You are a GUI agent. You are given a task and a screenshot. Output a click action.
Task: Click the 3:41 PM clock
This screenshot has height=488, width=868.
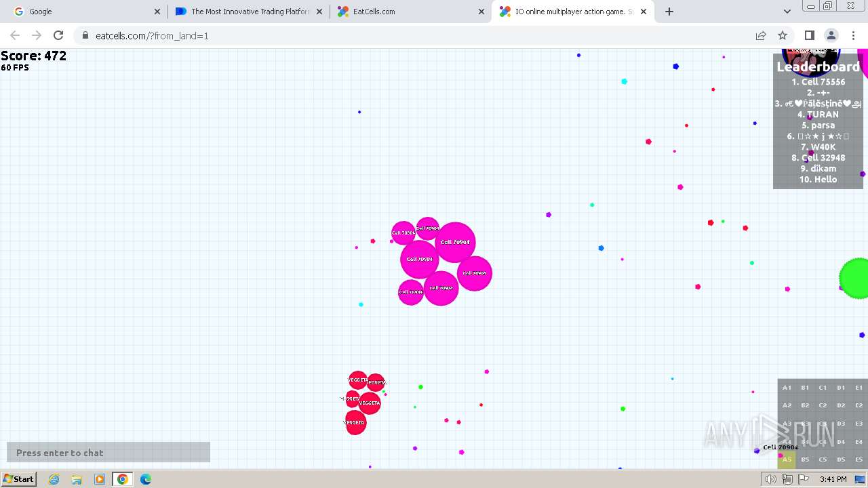(x=833, y=479)
